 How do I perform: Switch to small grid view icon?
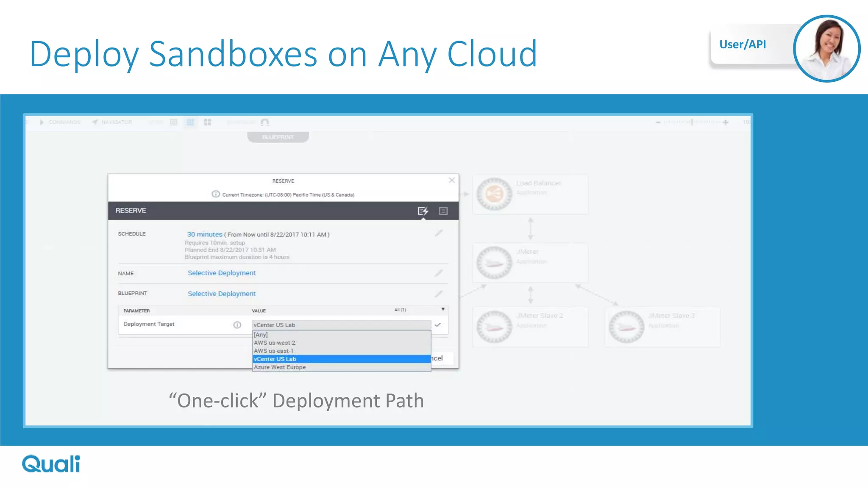pos(173,122)
